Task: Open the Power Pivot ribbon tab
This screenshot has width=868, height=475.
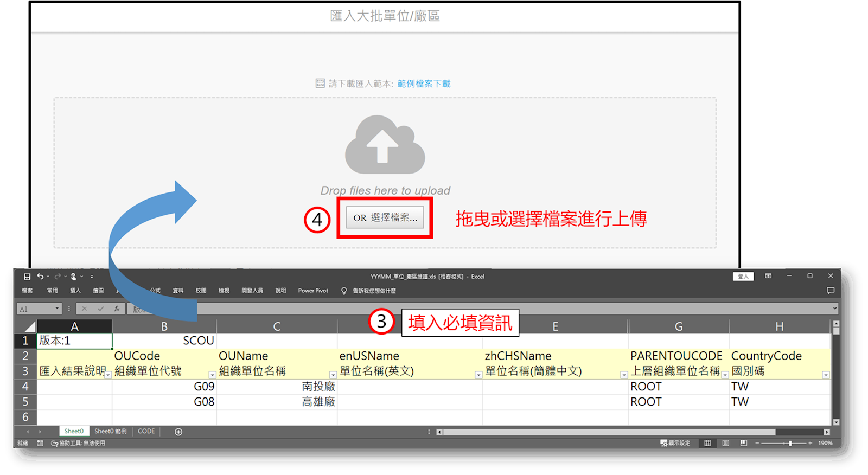Action: point(313,291)
